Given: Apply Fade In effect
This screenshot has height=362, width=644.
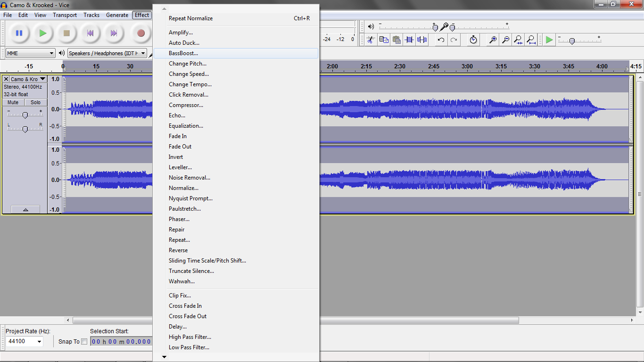Looking at the screenshot, I should (x=236, y=136).
